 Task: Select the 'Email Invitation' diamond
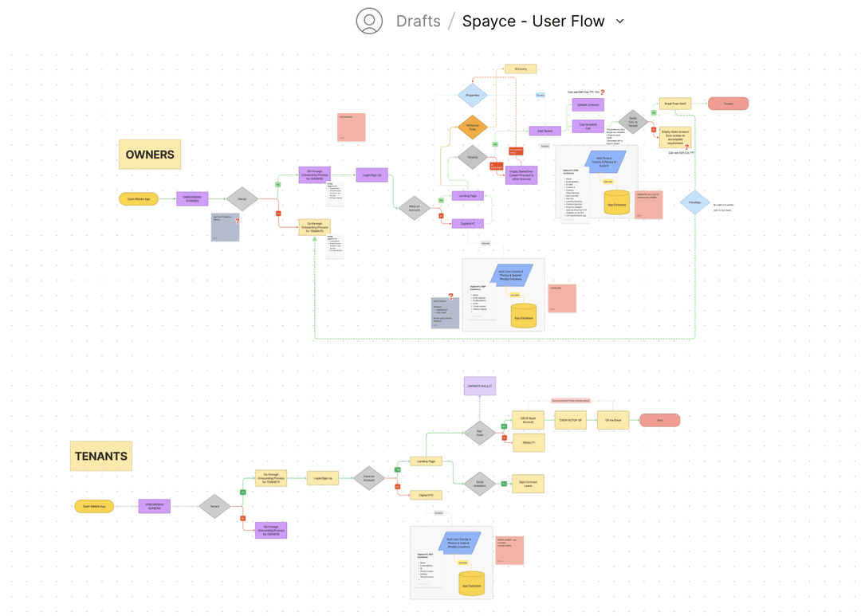(x=480, y=484)
